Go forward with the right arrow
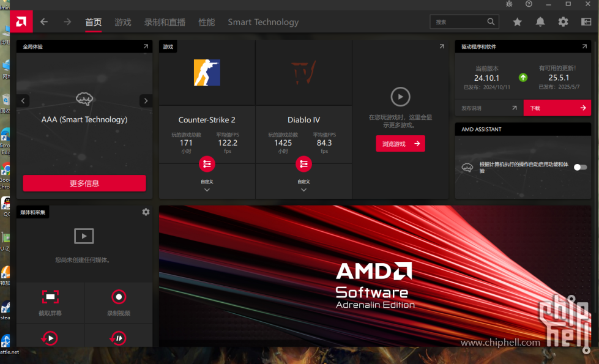 point(67,22)
